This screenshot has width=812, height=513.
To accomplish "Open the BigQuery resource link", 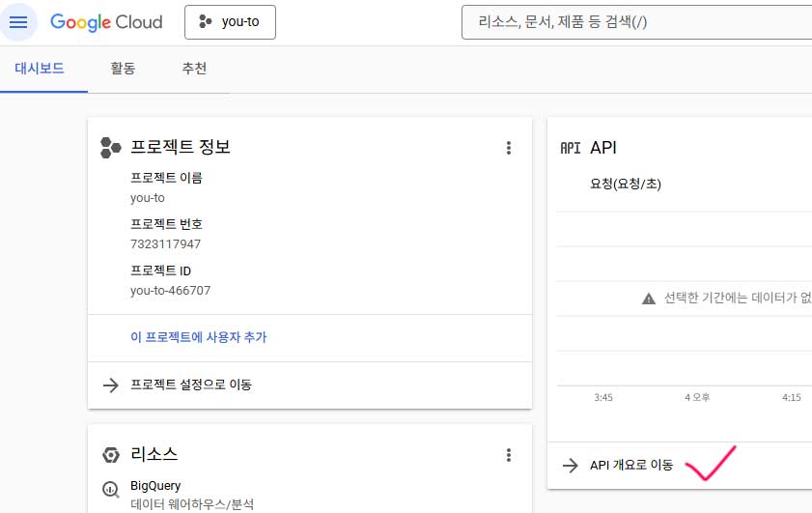I will pyautogui.click(x=155, y=486).
